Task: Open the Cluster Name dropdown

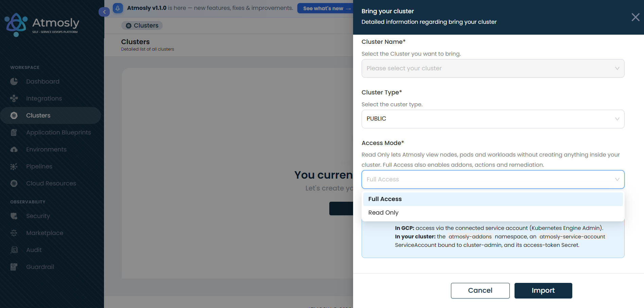Action: tap(493, 68)
